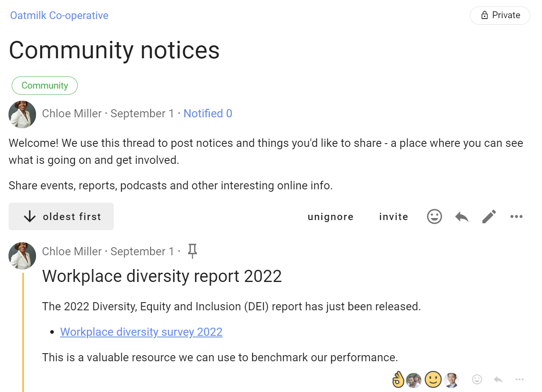Click the smiley react icon in thread toolbar
Screen dimensions: 542x392
[x=434, y=216]
